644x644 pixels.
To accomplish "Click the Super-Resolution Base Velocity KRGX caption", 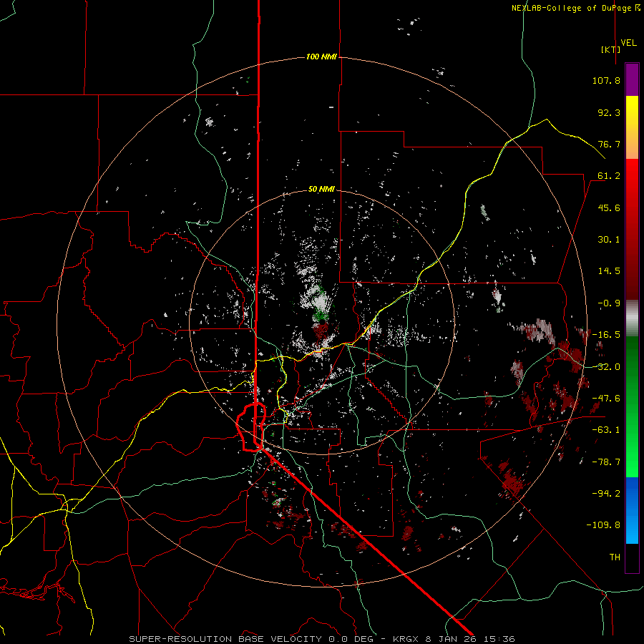I will coord(321,639).
